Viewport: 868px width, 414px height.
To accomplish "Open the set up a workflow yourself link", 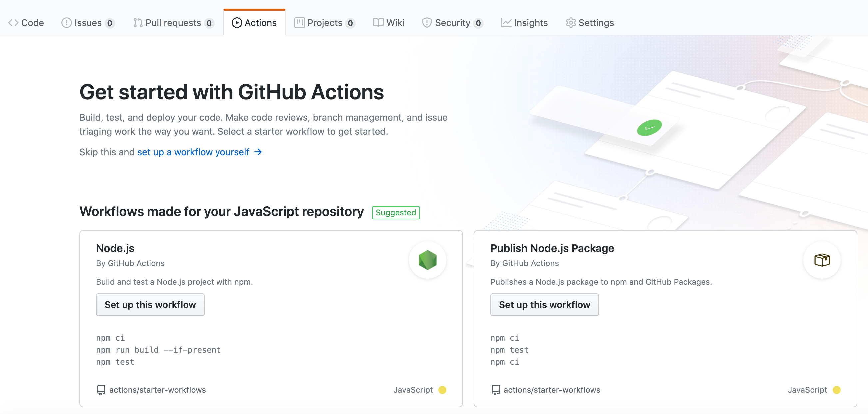I will 193,152.
